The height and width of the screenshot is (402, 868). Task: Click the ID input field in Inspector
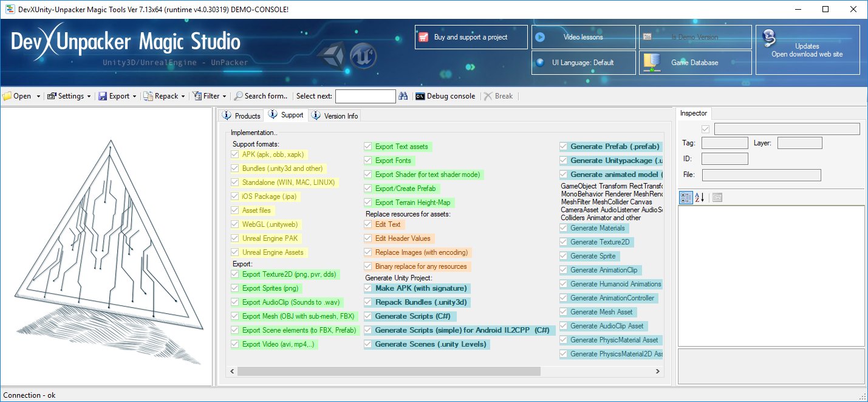click(725, 159)
